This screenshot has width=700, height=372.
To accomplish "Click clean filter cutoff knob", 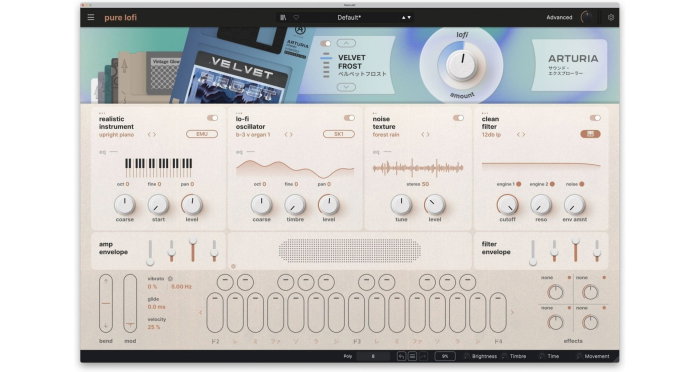I will [508, 205].
